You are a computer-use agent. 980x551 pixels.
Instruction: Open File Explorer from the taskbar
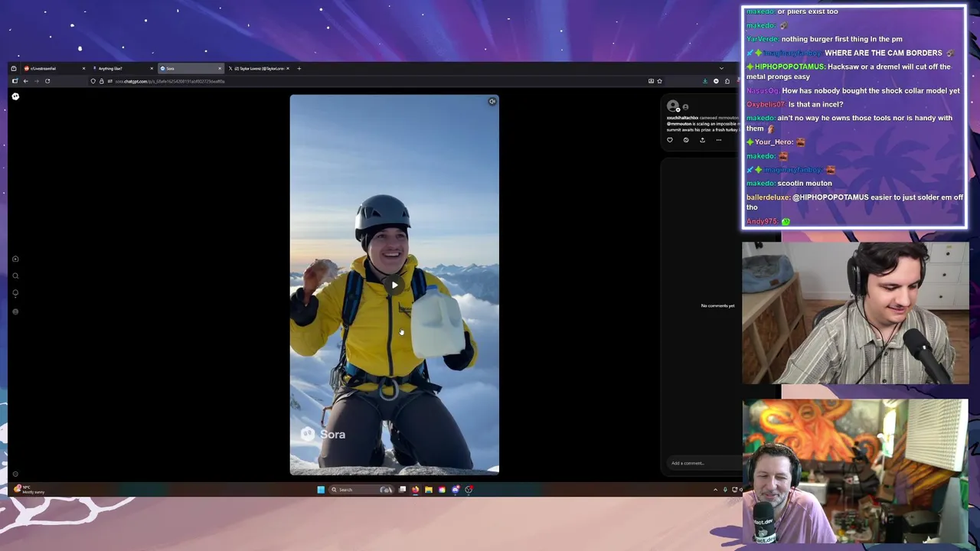click(429, 490)
